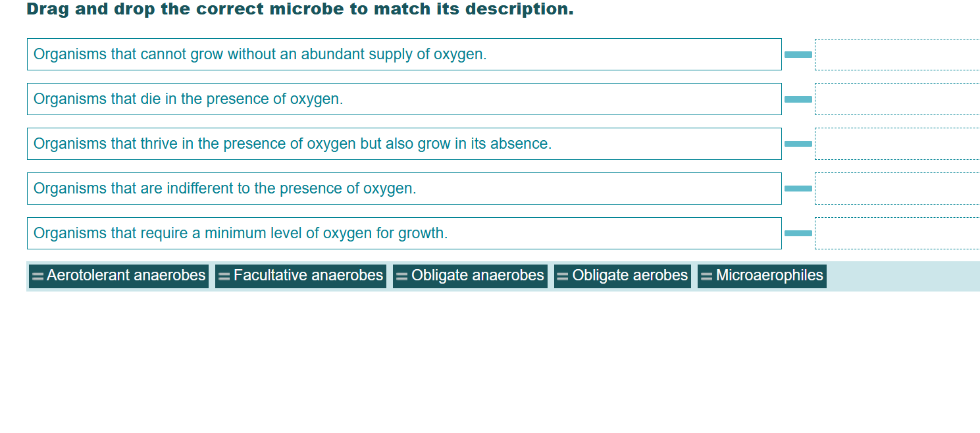
Task: Click the teal connector beside the oxygen-death description
Action: pos(797,99)
